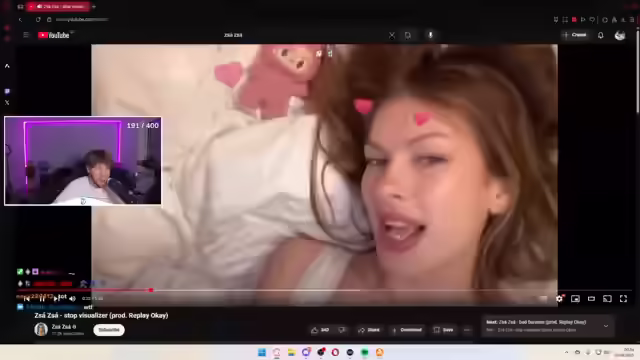
Task: Open File Explorer from the taskbar
Action: pyautogui.click(x=291, y=352)
